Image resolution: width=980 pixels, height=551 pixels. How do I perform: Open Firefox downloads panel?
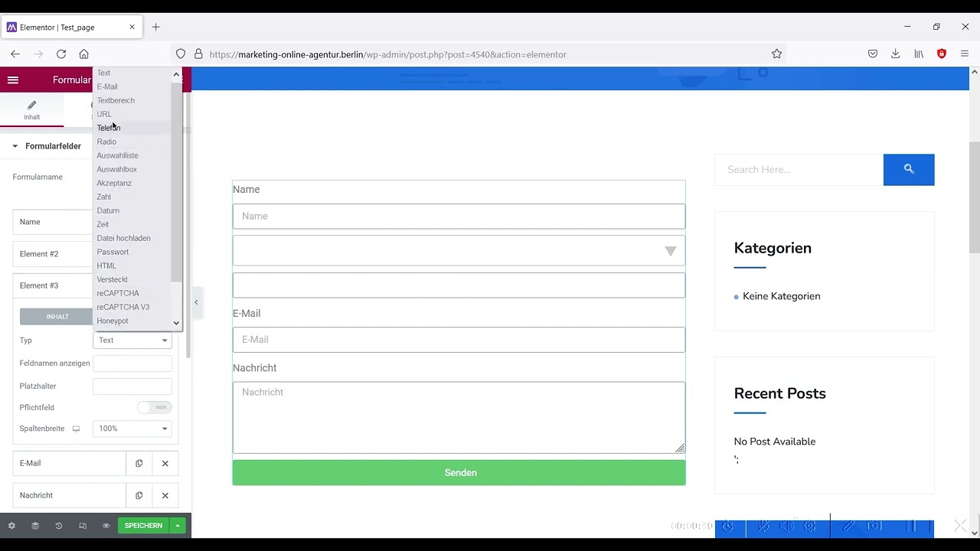click(x=896, y=54)
